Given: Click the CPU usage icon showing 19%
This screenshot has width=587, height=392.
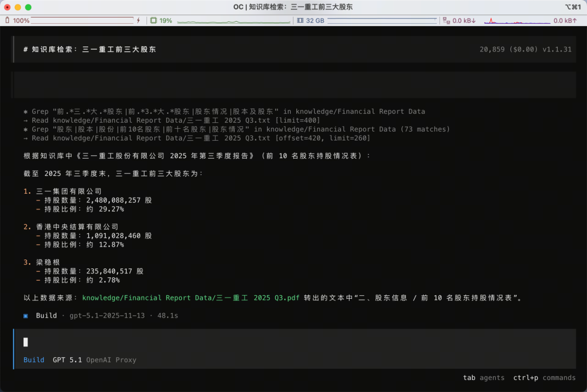Looking at the screenshot, I should pyautogui.click(x=154, y=21).
